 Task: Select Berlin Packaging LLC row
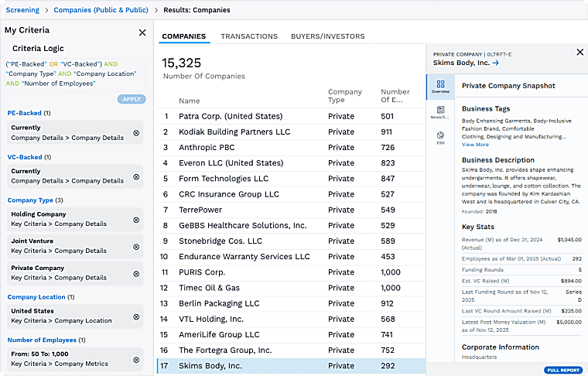point(292,303)
